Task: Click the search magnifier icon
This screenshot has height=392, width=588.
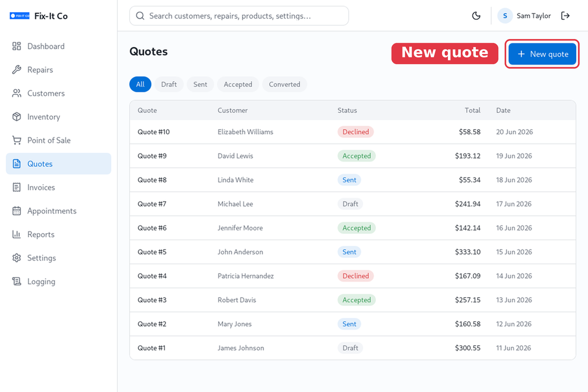Action: [x=140, y=16]
